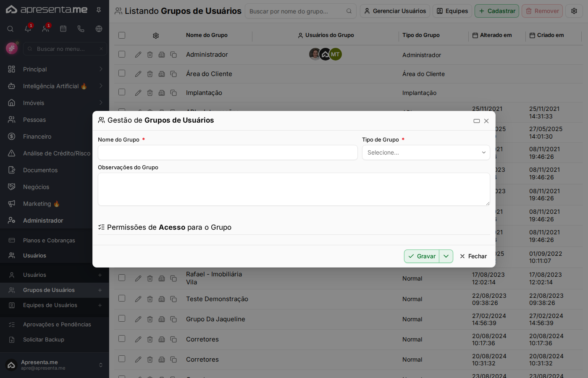Check the Rafael - Imobiliária Vila row checkbox
The width and height of the screenshot is (588, 378).
click(x=122, y=278)
